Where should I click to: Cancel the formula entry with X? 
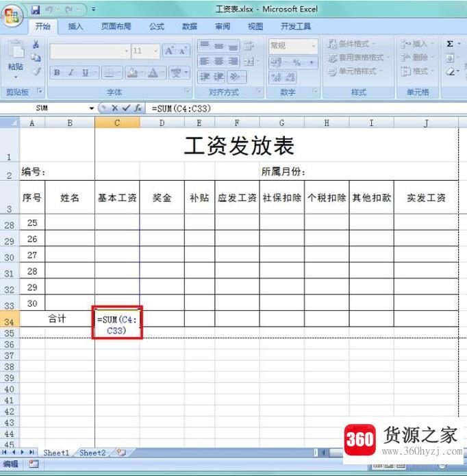click(x=115, y=108)
